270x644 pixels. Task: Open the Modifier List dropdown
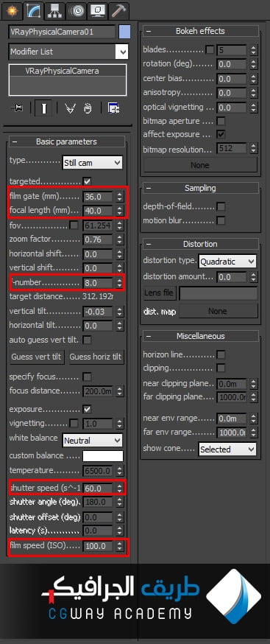coord(68,52)
